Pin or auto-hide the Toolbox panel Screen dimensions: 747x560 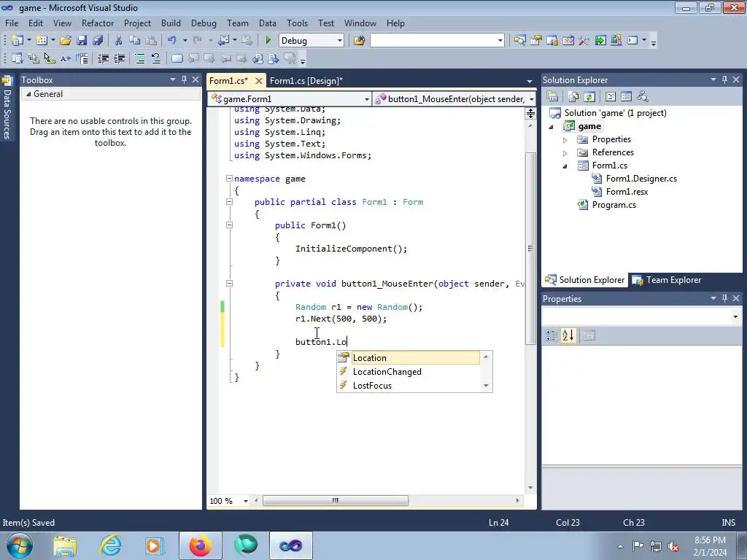[x=184, y=79]
